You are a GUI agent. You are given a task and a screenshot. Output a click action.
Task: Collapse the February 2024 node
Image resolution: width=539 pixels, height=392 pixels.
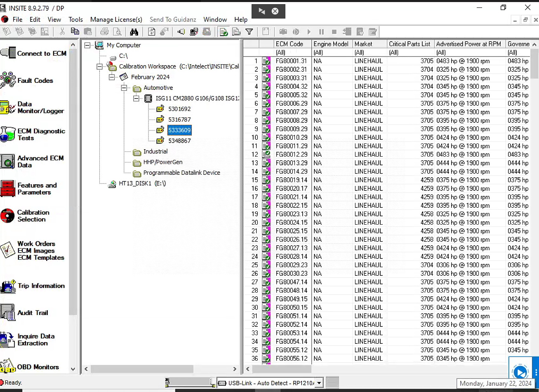[x=112, y=77]
